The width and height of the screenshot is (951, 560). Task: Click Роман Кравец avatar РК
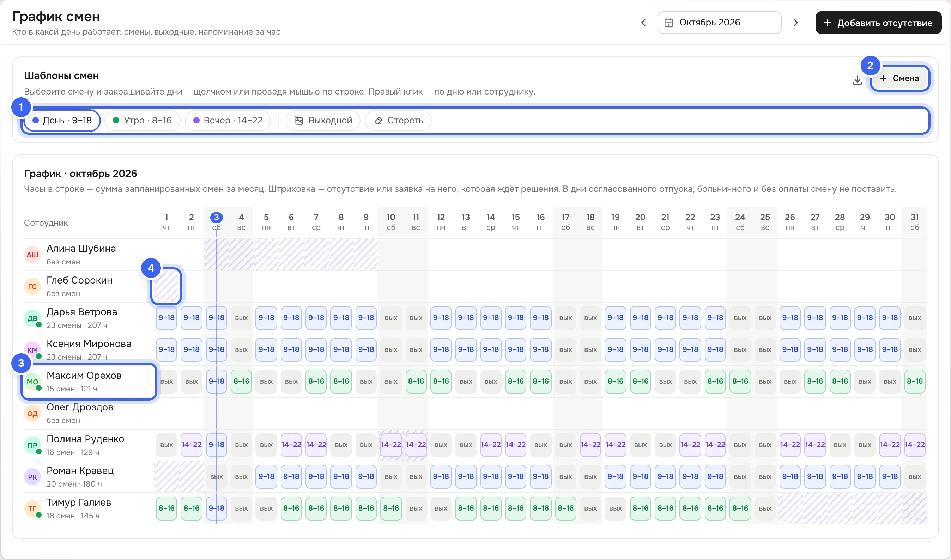(x=32, y=477)
